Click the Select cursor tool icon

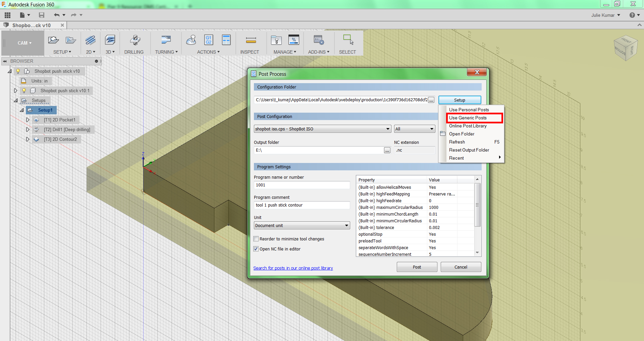(348, 40)
